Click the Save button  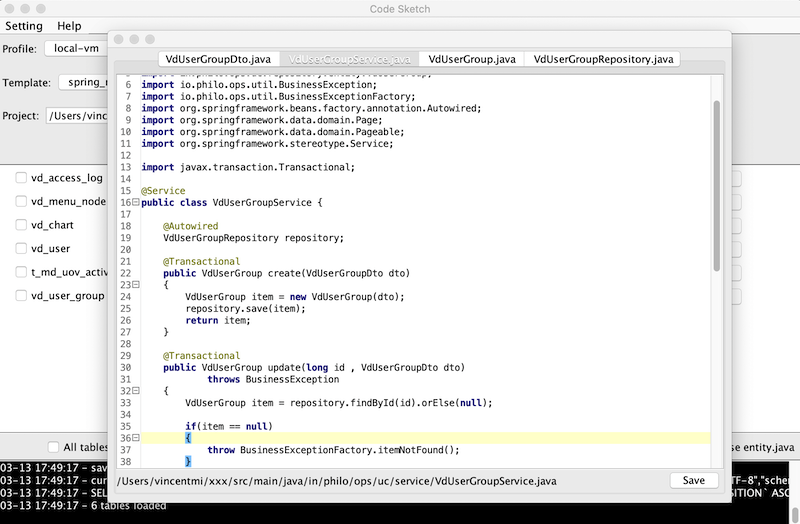pyautogui.click(x=693, y=480)
